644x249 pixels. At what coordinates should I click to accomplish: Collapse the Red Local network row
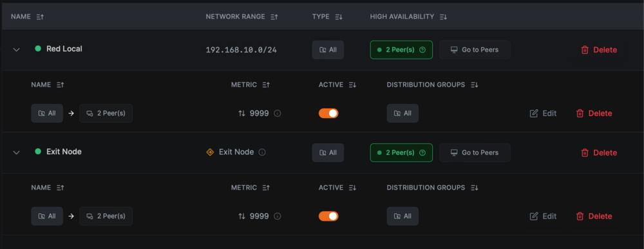(x=17, y=50)
